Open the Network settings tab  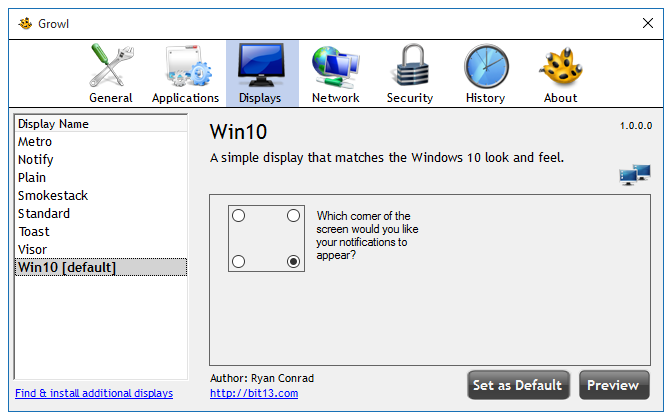[x=336, y=73]
